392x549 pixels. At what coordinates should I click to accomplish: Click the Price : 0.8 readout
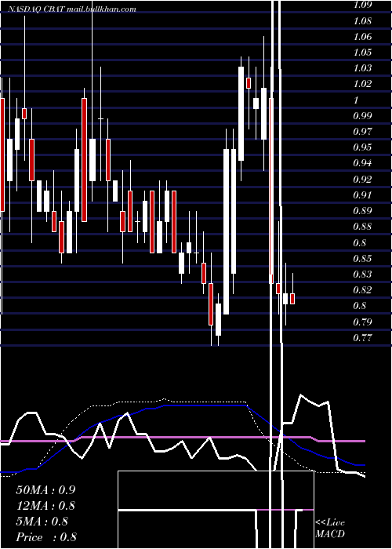pyautogui.click(x=46, y=537)
